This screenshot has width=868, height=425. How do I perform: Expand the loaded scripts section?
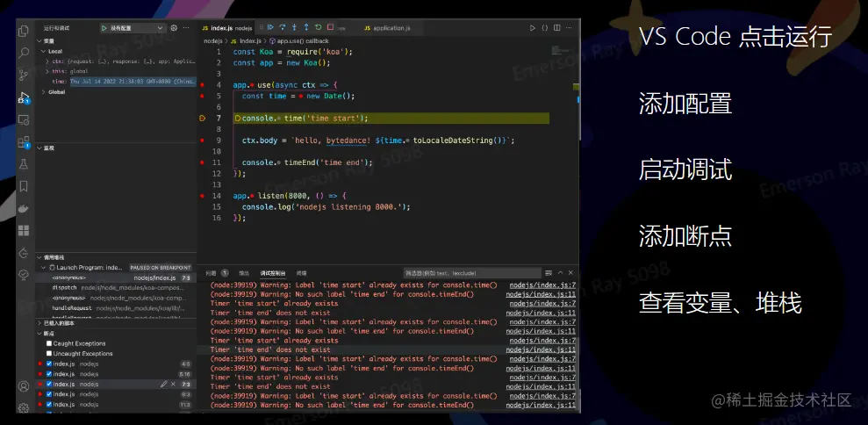pyautogui.click(x=39, y=323)
